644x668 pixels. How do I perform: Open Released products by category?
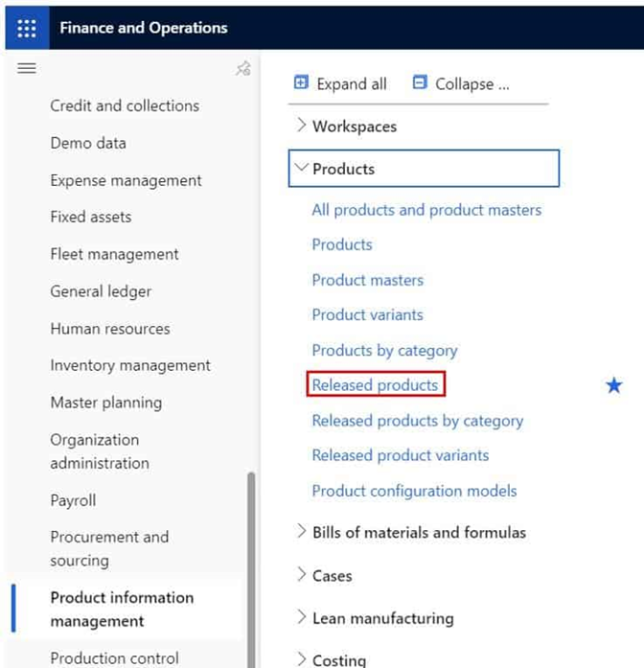418,421
